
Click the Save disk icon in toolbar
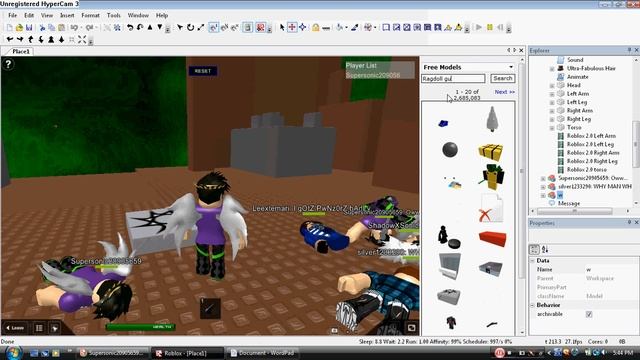click(29, 28)
